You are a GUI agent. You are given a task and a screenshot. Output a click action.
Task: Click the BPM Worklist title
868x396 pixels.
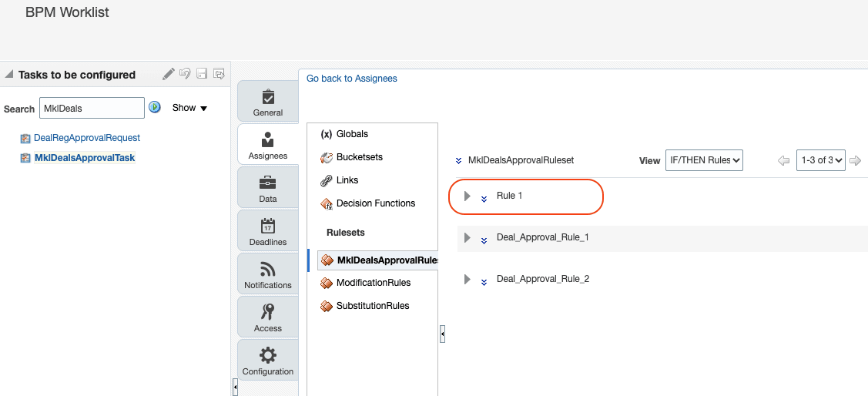67,12
